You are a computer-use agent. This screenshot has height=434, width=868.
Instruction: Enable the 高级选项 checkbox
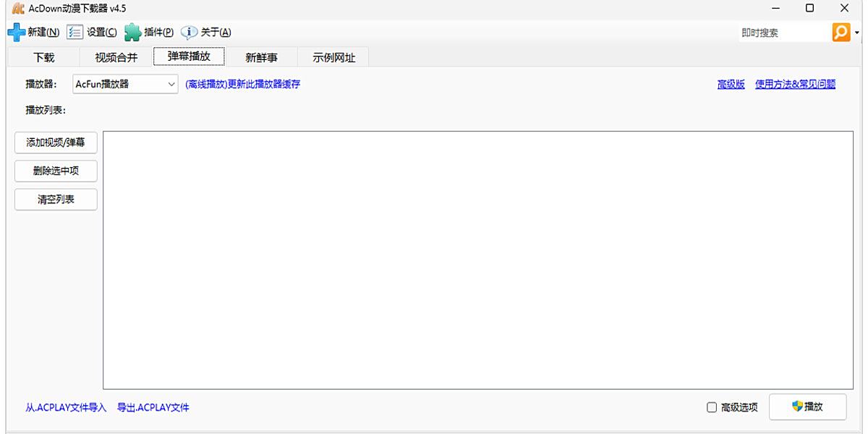712,407
